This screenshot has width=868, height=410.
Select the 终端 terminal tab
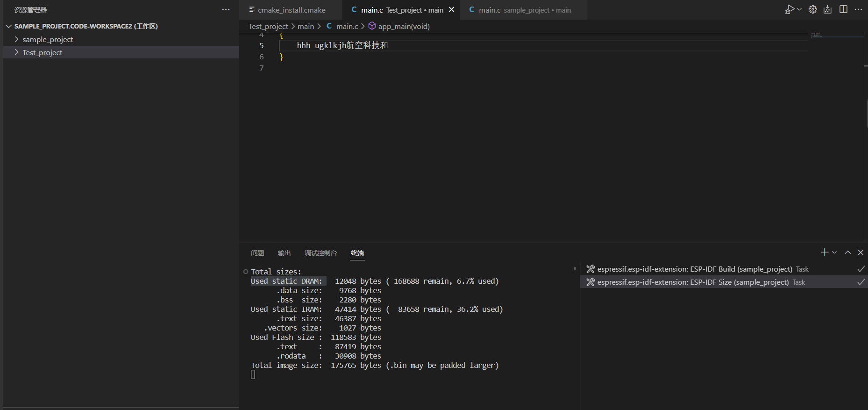[357, 253]
